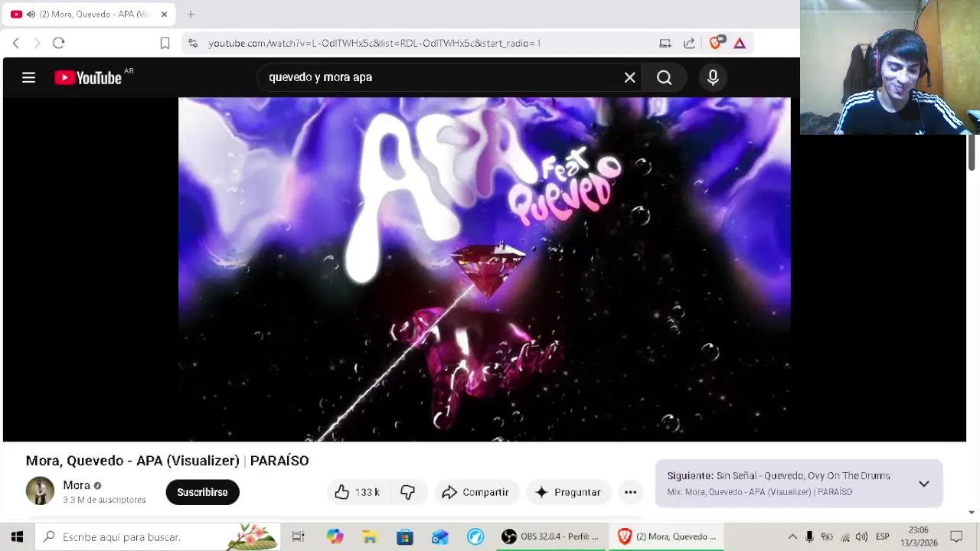The image size is (980, 551).
Task: Open the Windows Start menu
Action: click(17, 536)
